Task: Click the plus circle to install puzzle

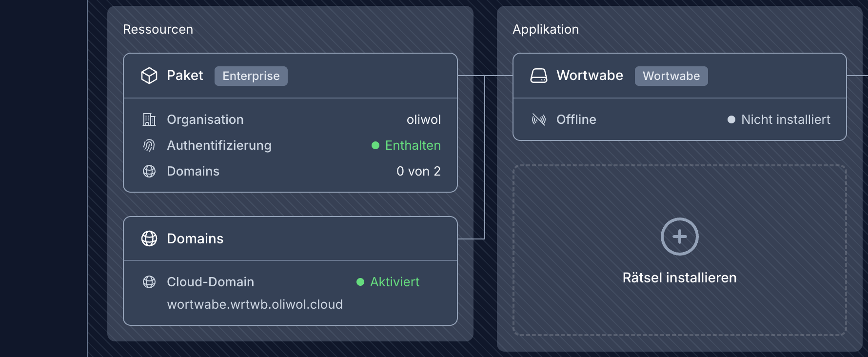Action: pyautogui.click(x=679, y=237)
